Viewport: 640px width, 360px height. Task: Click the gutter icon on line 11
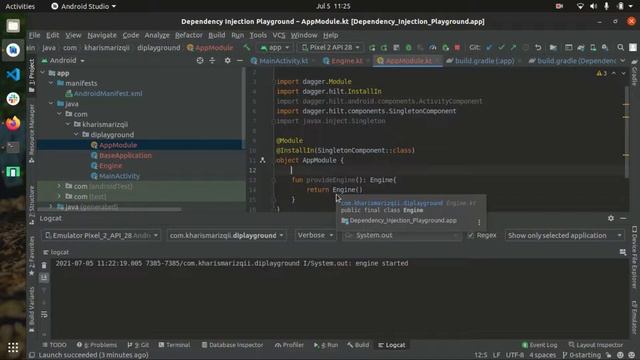coord(262,160)
